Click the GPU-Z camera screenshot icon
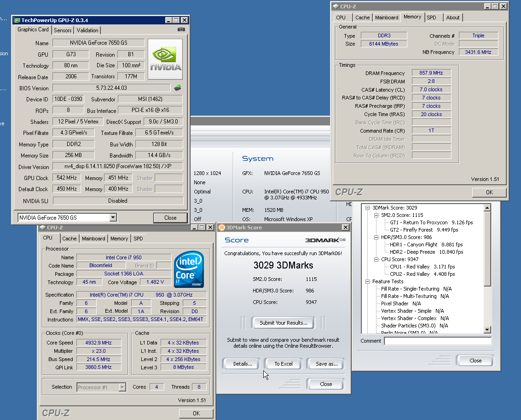Screen dimensions: 521x420 coord(181,29)
